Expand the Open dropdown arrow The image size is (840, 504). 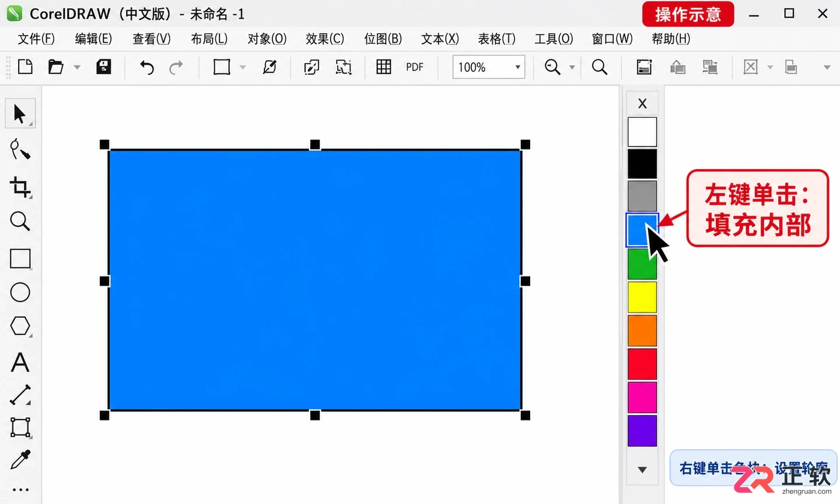[77, 68]
